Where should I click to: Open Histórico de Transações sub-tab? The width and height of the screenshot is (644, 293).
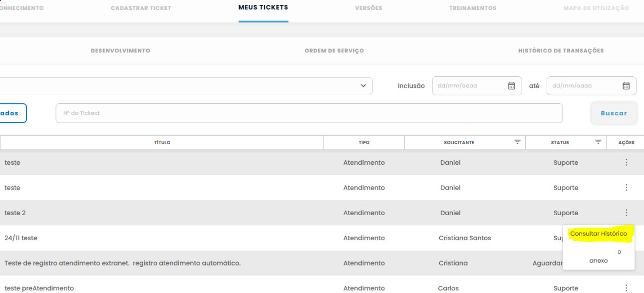point(561,51)
